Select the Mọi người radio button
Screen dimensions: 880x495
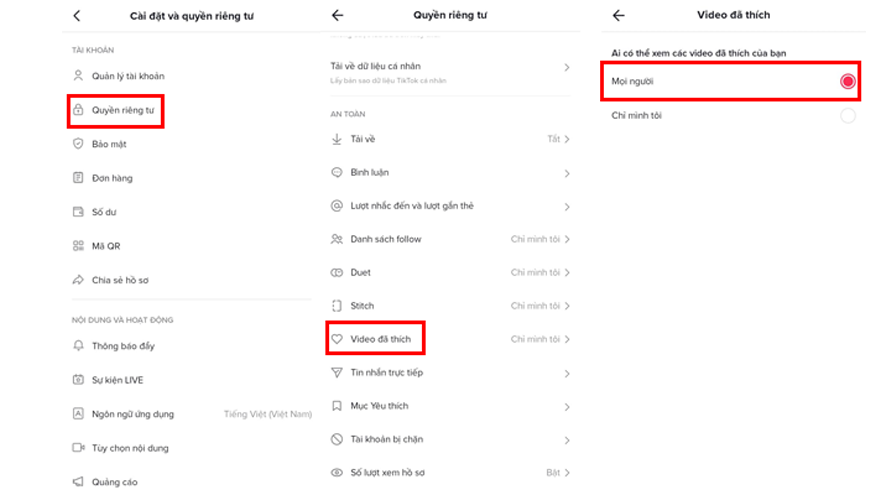tap(848, 82)
